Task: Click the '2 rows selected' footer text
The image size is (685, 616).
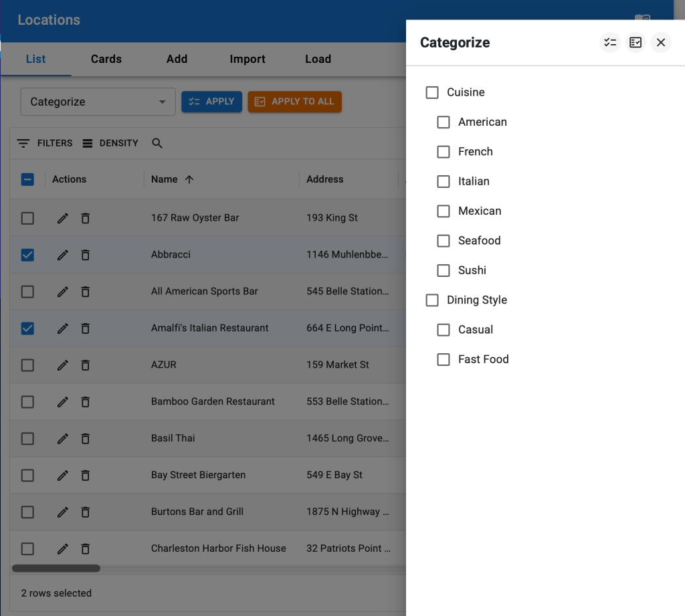Action: (x=56, y=593)
